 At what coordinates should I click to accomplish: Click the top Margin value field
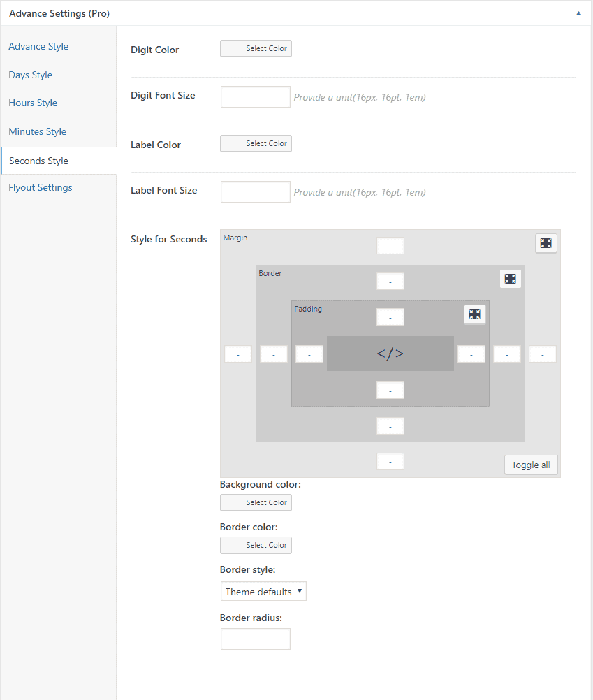point(390,246)
